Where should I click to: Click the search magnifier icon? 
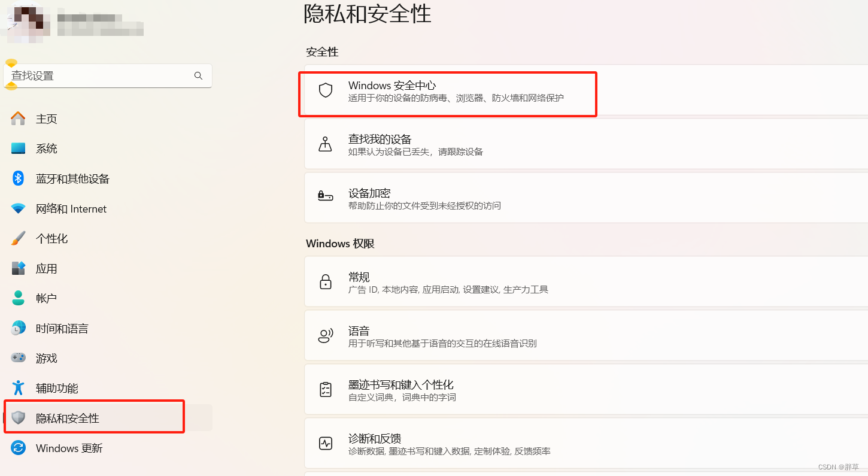198,76
